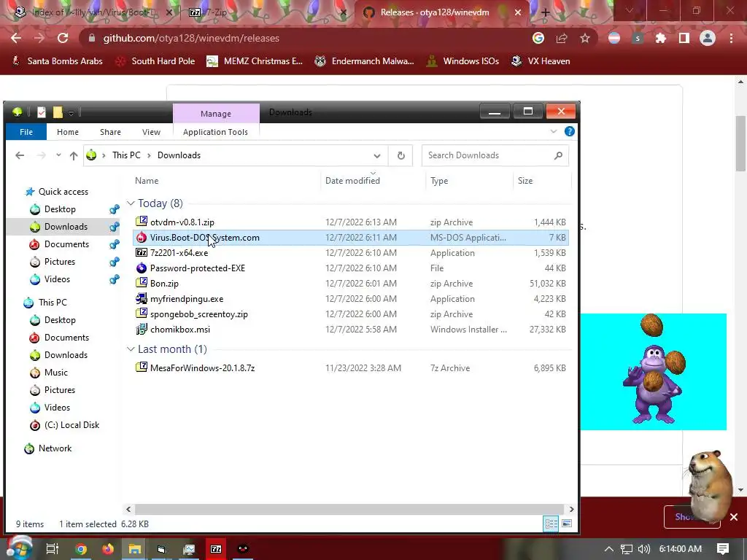The height and width of the screenshot is (560, 747).
Task: Open Google Chrome from the taskbar
Action: [81, 549]
